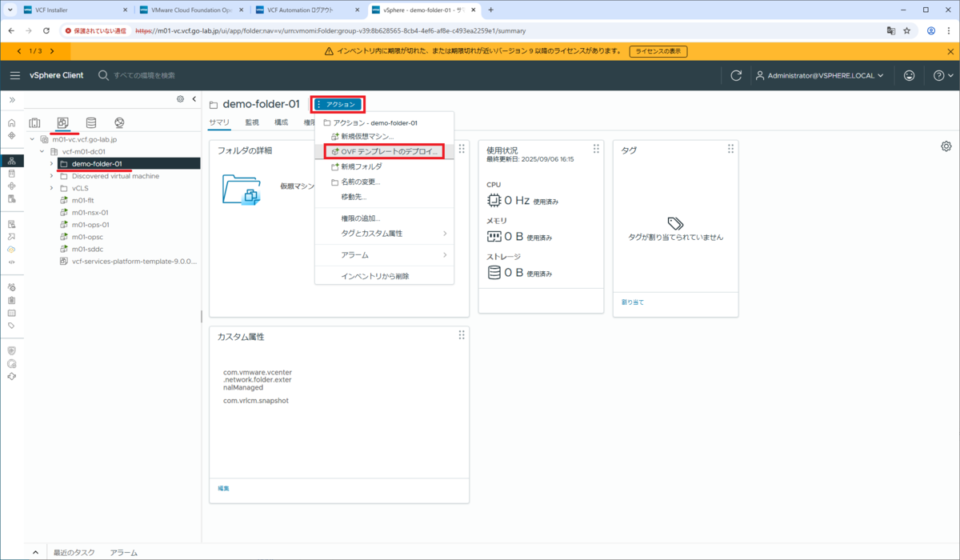Reload the page with the browser reload button
Viewport: 960px width, 560px height.
coord(46,30)
